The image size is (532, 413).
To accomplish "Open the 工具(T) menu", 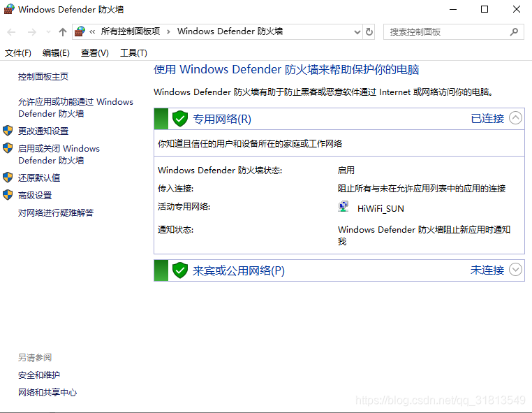I will pyautogui.click(x=133, y=53).
